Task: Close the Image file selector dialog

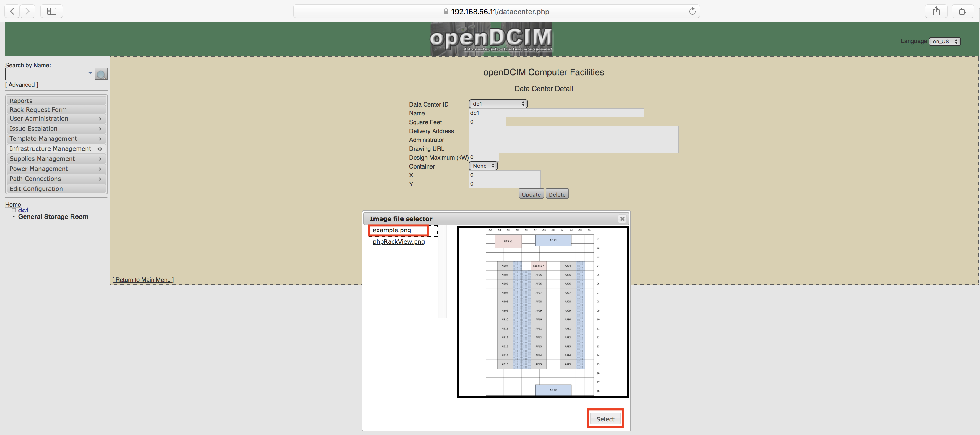Action: click(622, 219)
